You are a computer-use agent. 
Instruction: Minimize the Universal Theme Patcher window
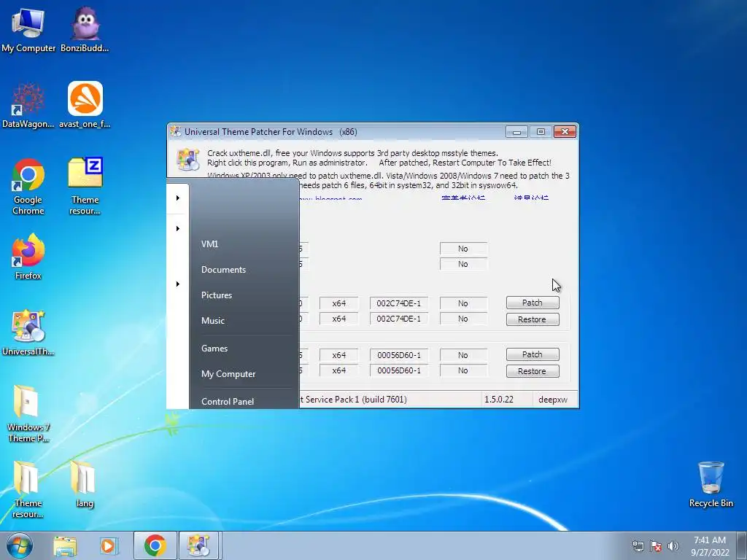point(516,132)
